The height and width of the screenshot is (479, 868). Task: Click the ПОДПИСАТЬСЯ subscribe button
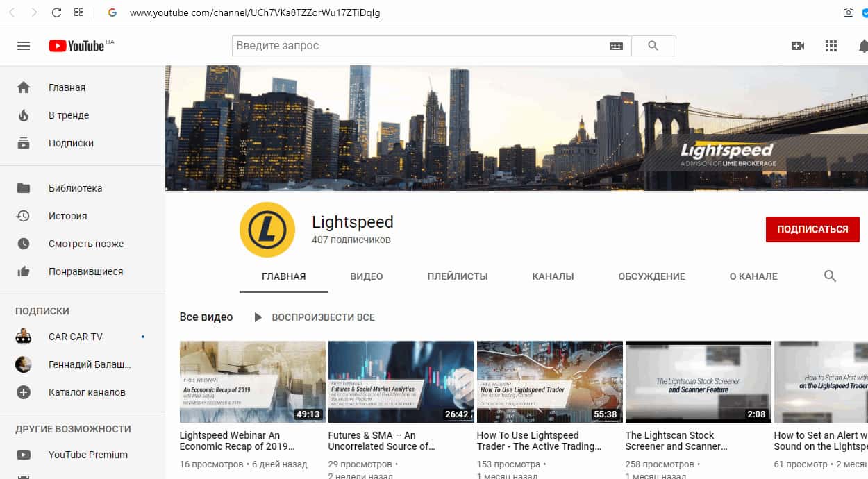[812, 229]
